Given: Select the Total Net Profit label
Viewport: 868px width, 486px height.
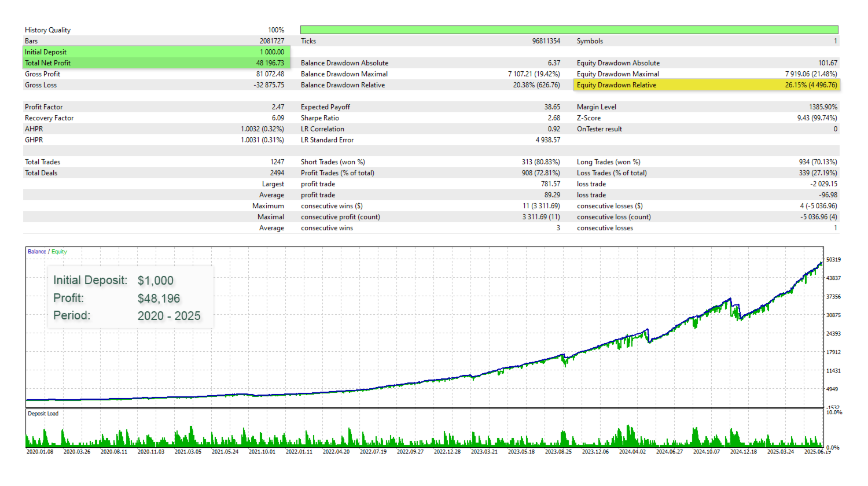Looking at the screenshot, I should [x=47, y=63].
